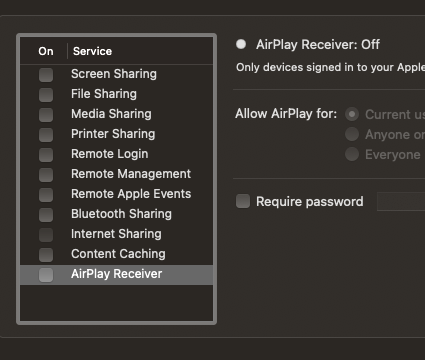425x360 pixels.
Task: Toggle the Remote Apple Events checkbox
Action: tap(46, 195)
